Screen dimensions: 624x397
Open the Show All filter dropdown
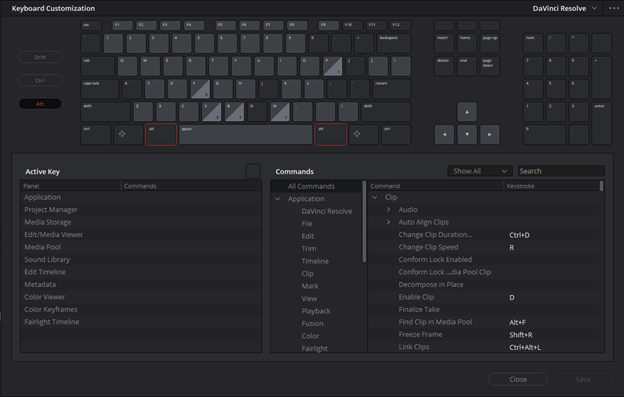point(479,171)
